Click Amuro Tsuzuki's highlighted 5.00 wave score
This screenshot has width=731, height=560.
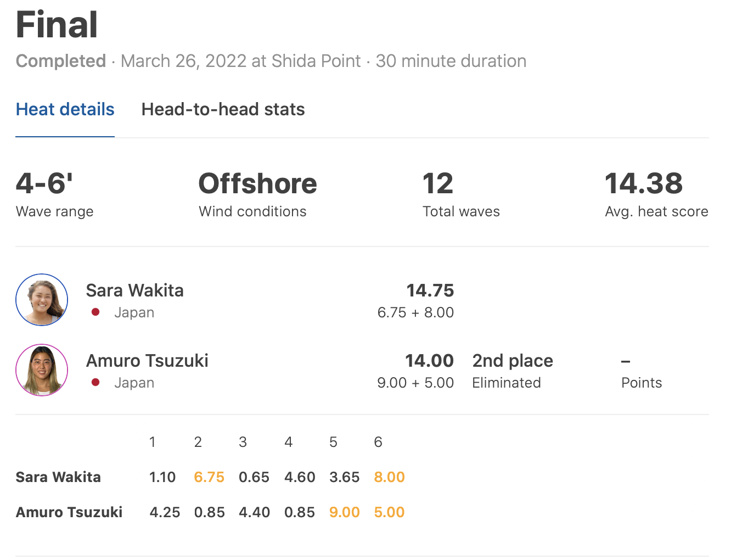coord(389,512)
